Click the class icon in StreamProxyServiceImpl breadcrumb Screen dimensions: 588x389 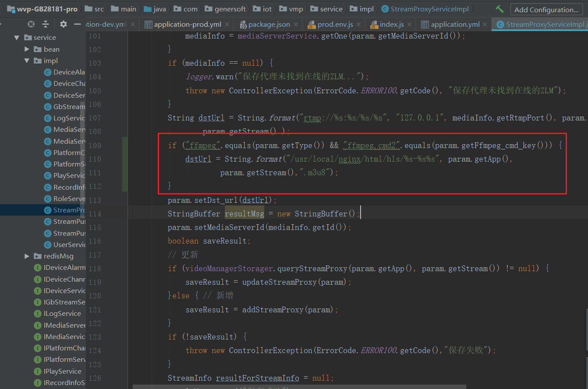tap(385, 8)
